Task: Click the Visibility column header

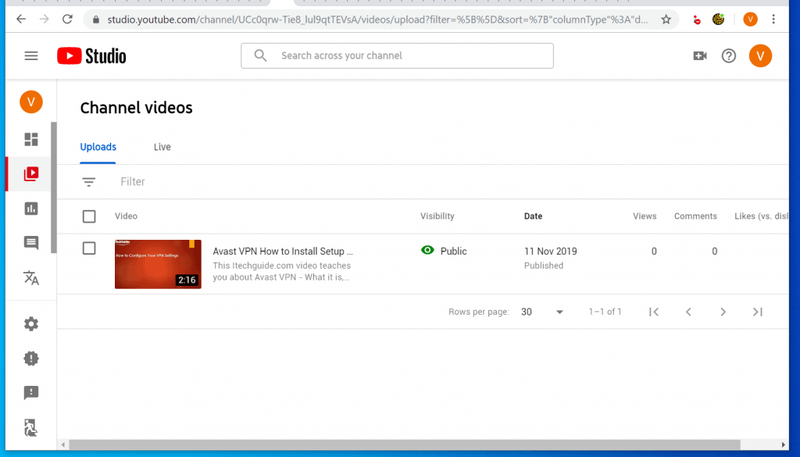Action: click(x=437, y=216)
